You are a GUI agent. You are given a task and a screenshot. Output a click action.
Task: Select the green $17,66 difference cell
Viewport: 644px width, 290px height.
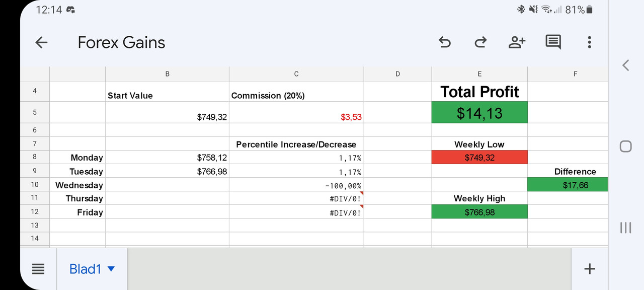[x=568, y=184]
